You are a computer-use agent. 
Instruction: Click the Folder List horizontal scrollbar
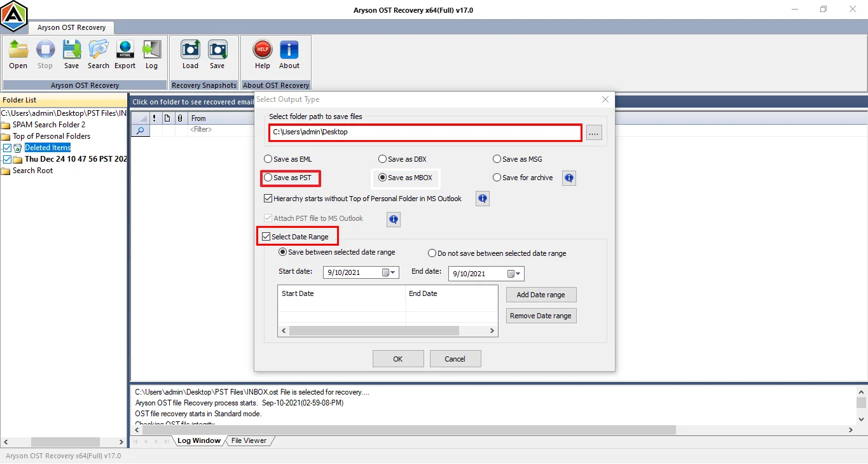(x=65, y=442)
